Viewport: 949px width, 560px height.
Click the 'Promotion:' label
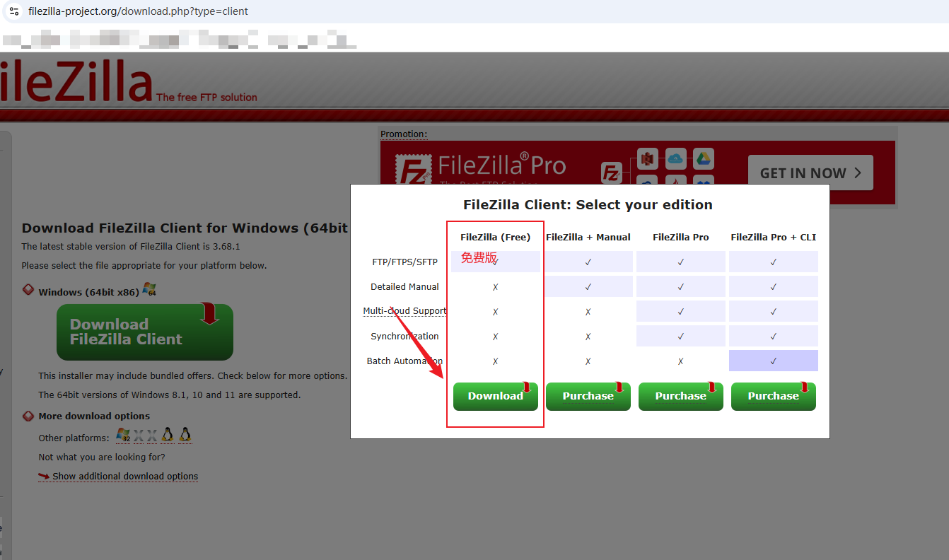[x=404, y=134]
